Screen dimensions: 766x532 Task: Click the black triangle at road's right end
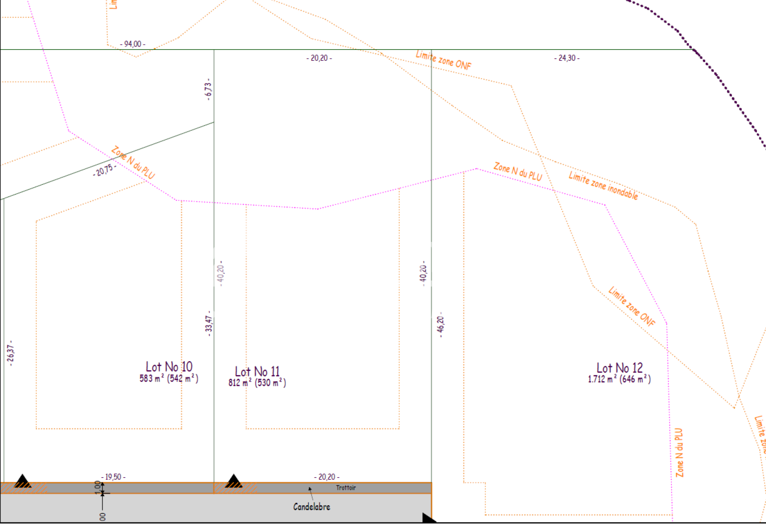[428, 518]
